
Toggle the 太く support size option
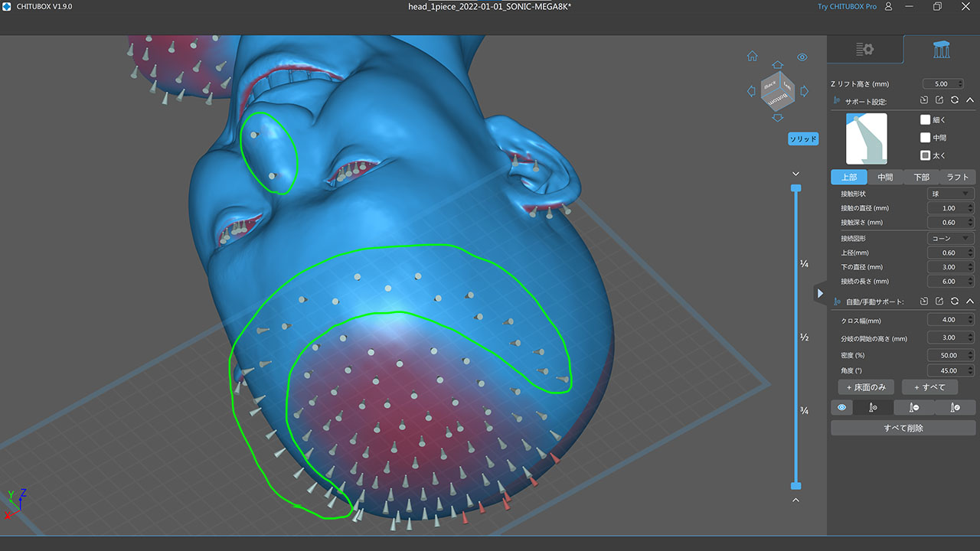pos(925,155)
